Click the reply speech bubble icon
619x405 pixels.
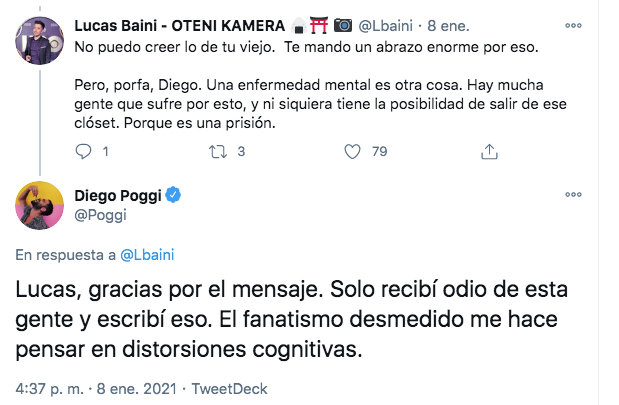[84, 152]
